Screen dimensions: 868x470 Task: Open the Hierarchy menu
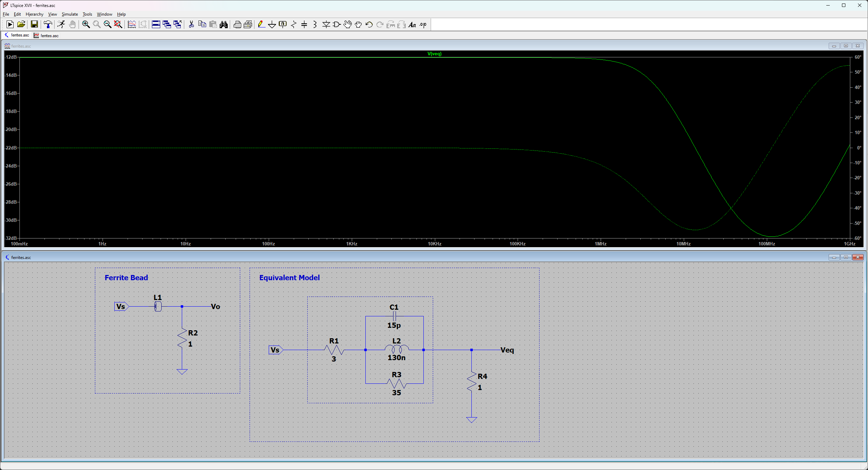34,14
